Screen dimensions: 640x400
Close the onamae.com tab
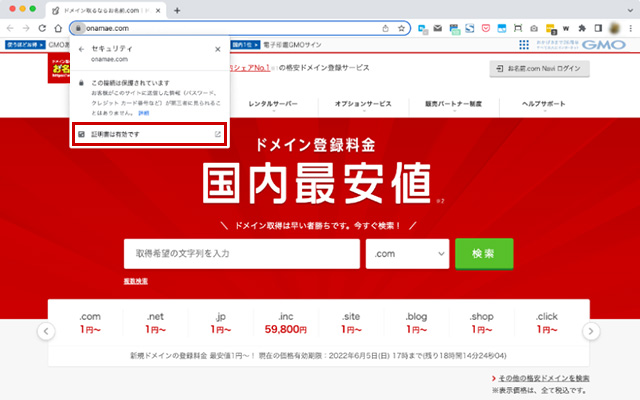pyautogui.click(x=158, y=11)
